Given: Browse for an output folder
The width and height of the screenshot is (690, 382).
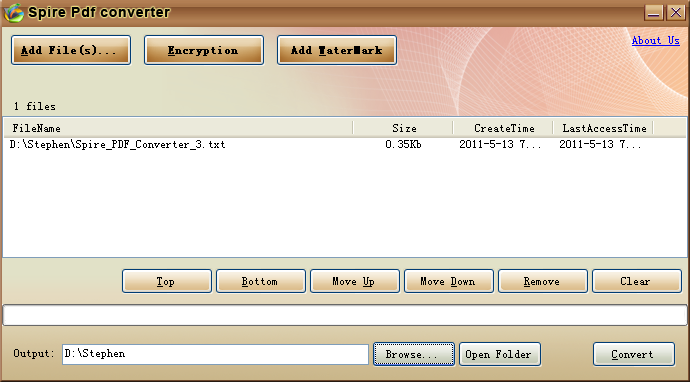Looking at the screenshot, I should 414,354.
